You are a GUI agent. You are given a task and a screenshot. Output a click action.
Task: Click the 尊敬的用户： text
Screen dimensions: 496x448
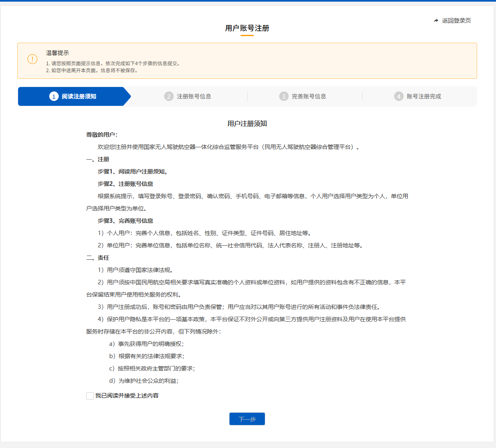pos(102,135)
